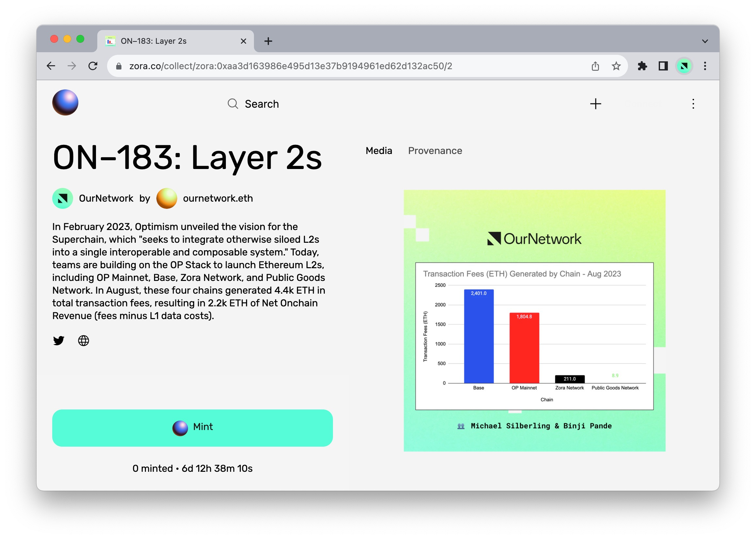Click the share icon in address bar
Image resolution: width=756 pixels, height=539 pixels.
pyautogui.click(x=595, y=66)
